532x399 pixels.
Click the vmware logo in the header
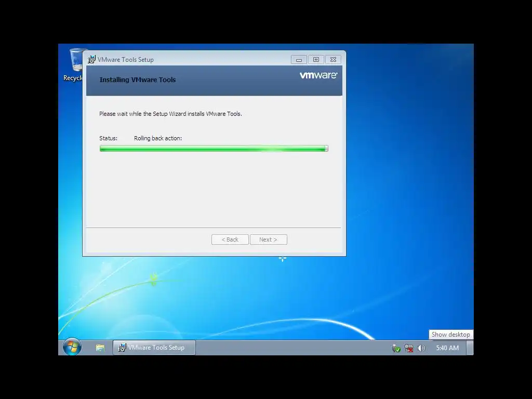click(318, 75)
